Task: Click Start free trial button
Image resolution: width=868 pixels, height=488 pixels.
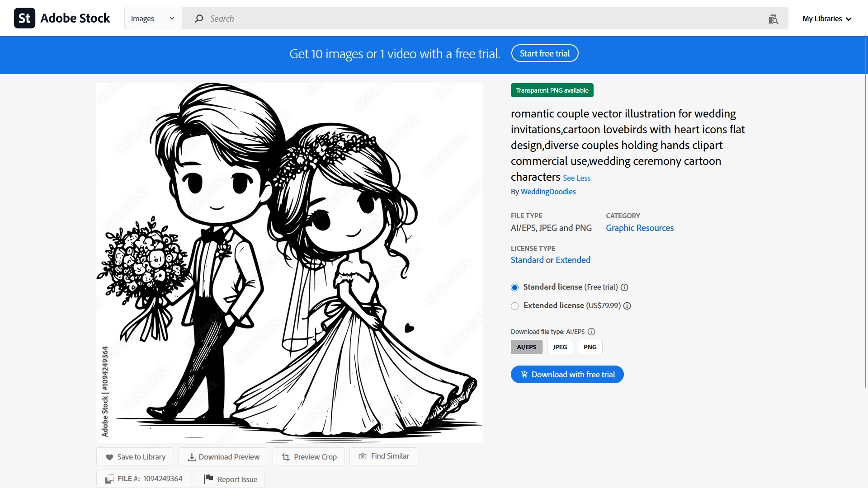Action: click(545, 53)
